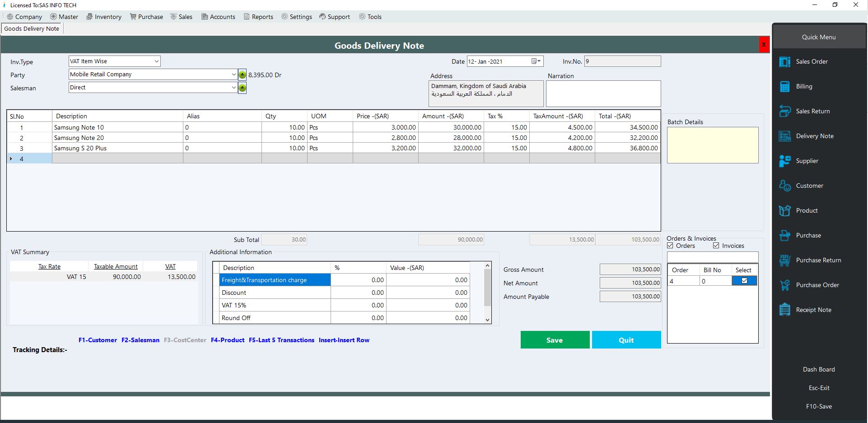
Task: Click total 36,800.00 cell in grid
Action: tap(627, 148)
